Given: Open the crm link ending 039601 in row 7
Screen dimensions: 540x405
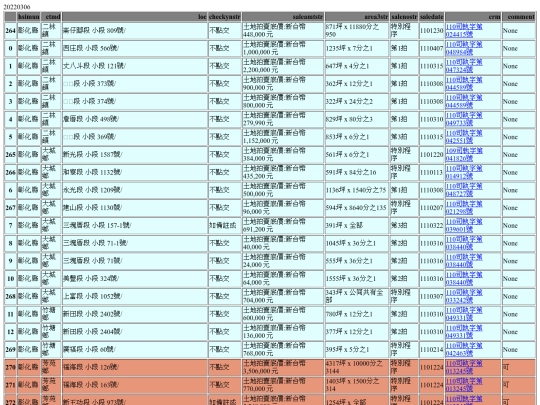Looking at the screenshot, I should pos(464,226).
